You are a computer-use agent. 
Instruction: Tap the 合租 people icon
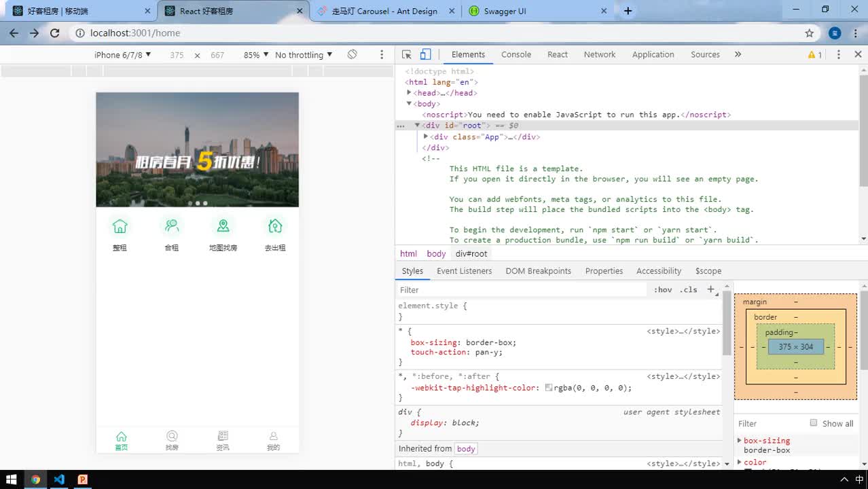point(172,226)
